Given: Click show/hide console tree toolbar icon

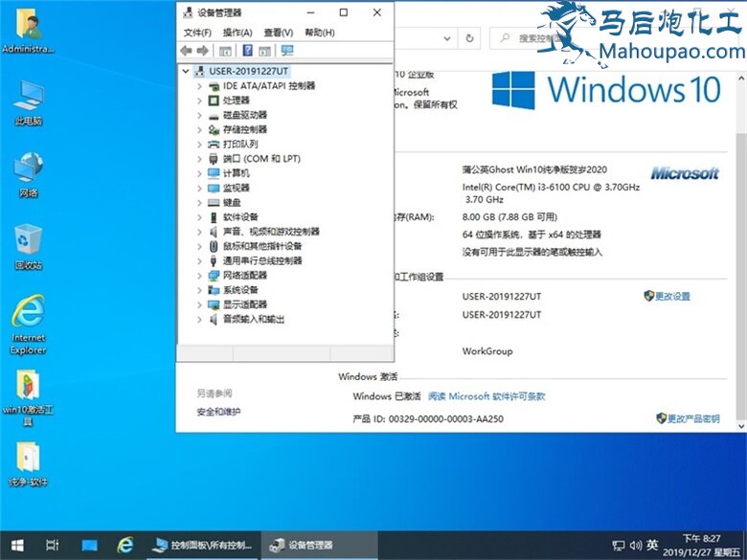Looking at the screenshot, I should (x=225, y=51).
